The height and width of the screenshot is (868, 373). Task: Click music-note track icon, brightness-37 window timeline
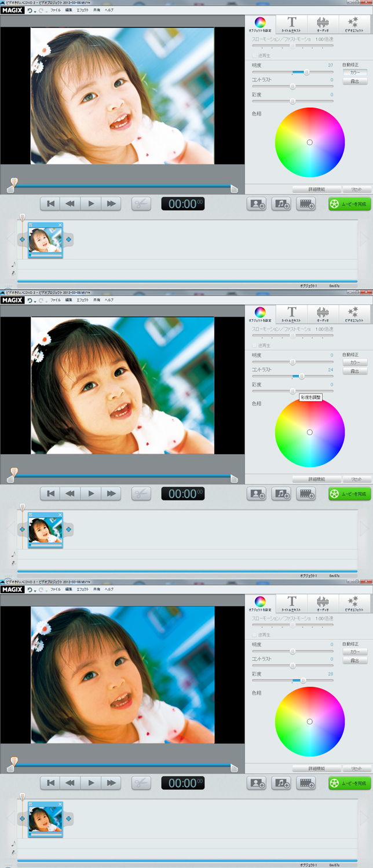pyautogui.click(x=13, y=264)
